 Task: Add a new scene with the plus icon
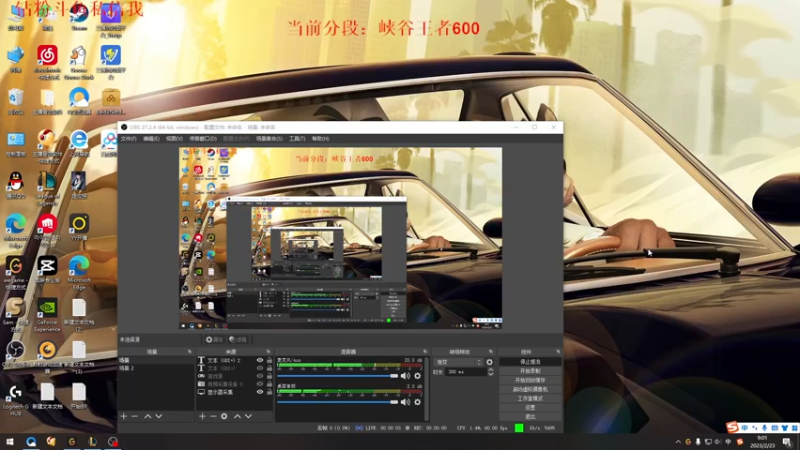(x=123, y=416)
